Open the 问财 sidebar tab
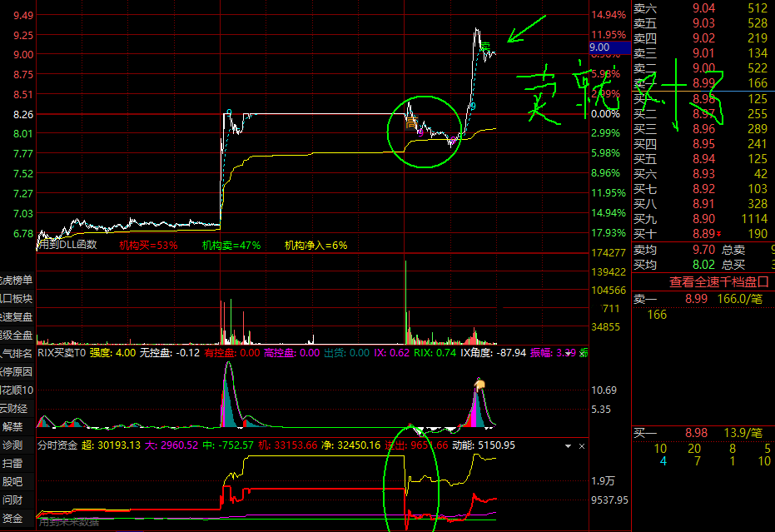 (x=17, y=500)
